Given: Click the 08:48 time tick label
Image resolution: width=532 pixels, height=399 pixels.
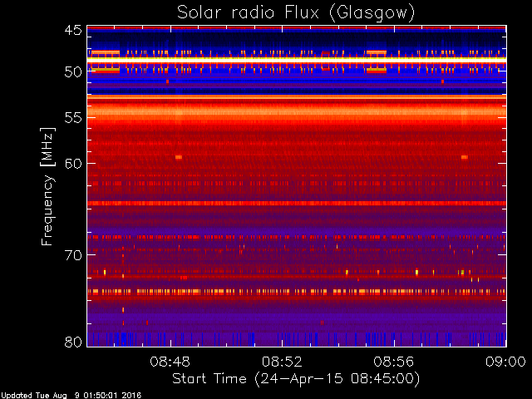Looking at the screenshot, I should tap(170, 362).
